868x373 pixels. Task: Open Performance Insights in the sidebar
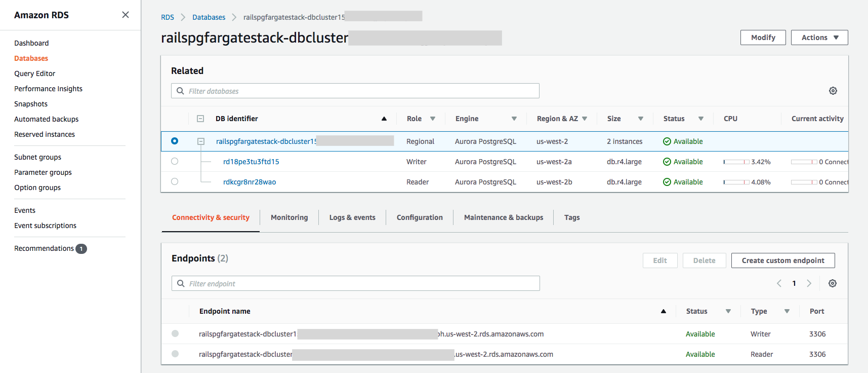(48, 89)
